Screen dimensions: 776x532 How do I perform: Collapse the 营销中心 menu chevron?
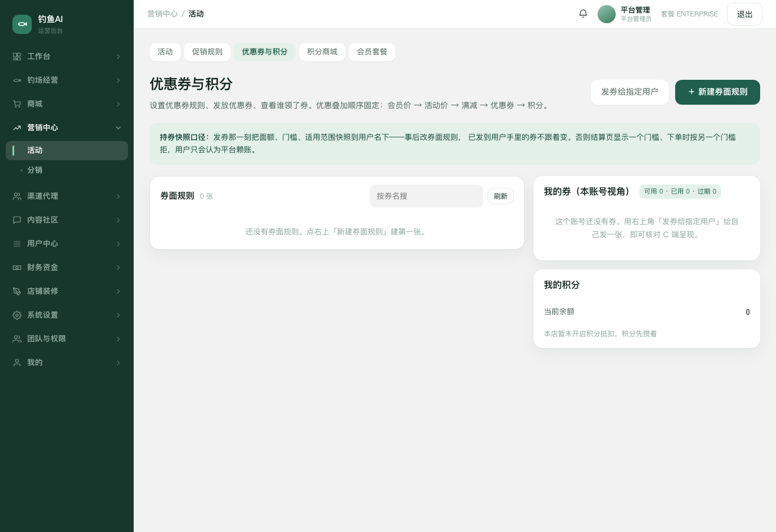(118, 128)
